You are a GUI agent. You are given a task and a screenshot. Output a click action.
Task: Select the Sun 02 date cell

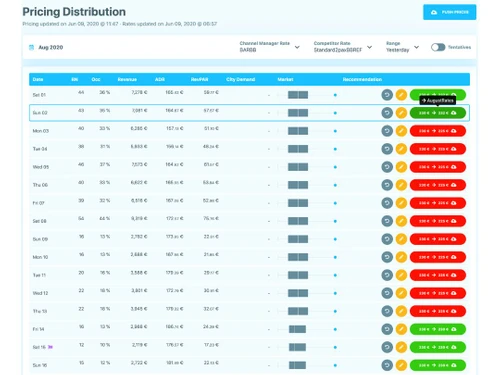(40, 113)
